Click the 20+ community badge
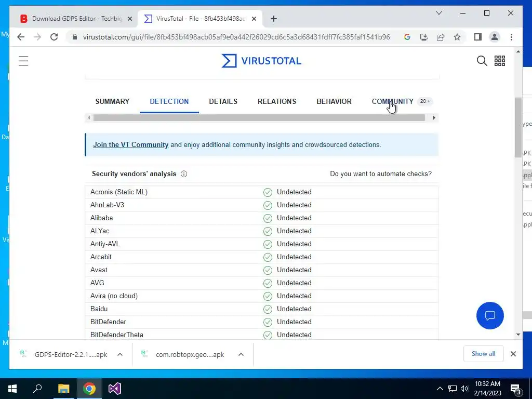This screenshot has height=399, width=532. pos(425,101)
